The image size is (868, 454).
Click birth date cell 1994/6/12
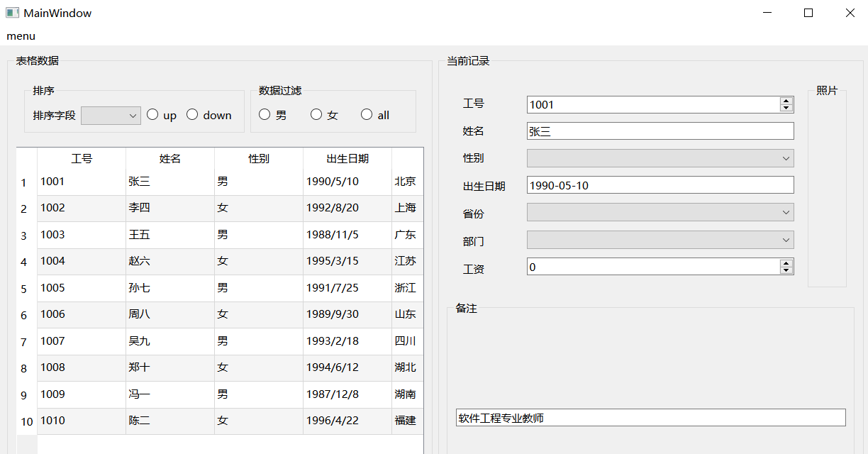(x=347, y=368)
